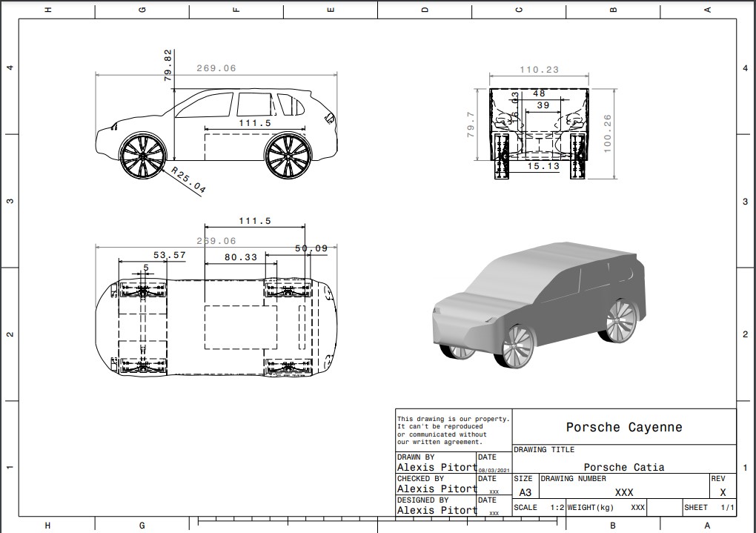Select the DRAWING NUMBER label
The width and height of the screenshot is (756, 533).
coord(573,478)
